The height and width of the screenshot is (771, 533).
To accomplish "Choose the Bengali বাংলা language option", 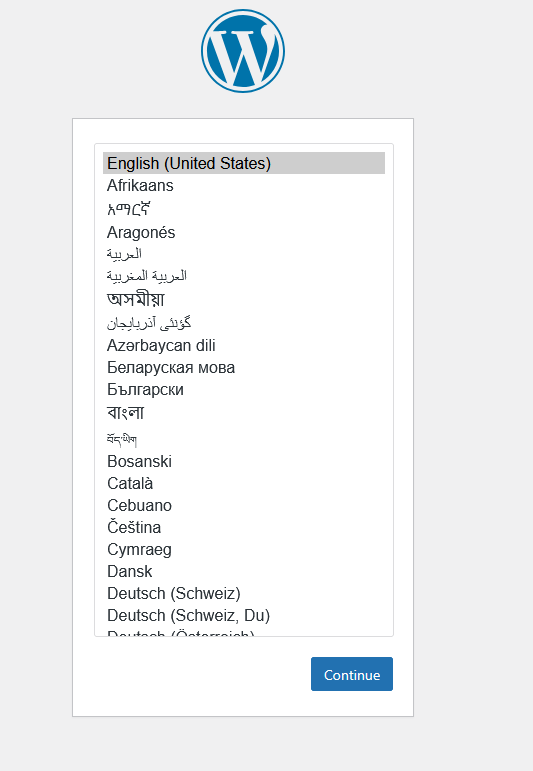I will 244,413.
